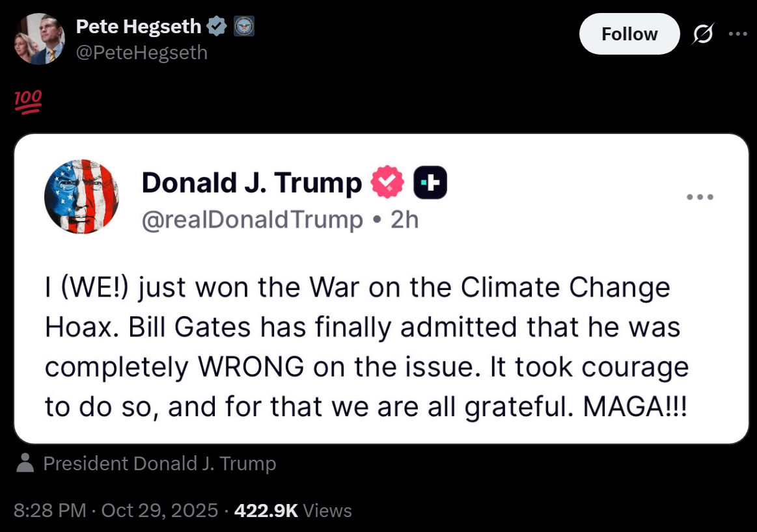Click the @realDonaldTrump handle text
757x532 pixels.
253,220
